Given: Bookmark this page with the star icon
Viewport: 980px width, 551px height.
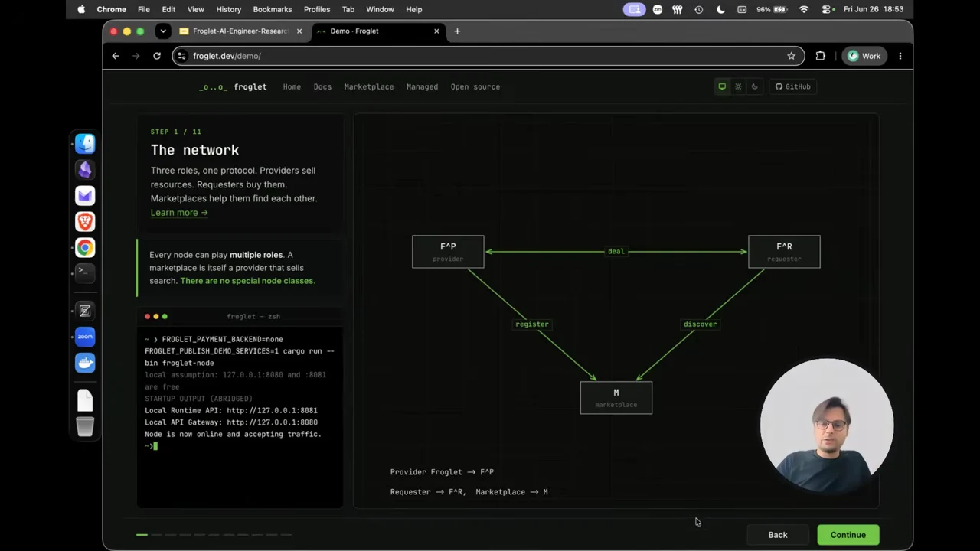Looking at the screenshot, I should pyautogui.click(x=791, y=56).
